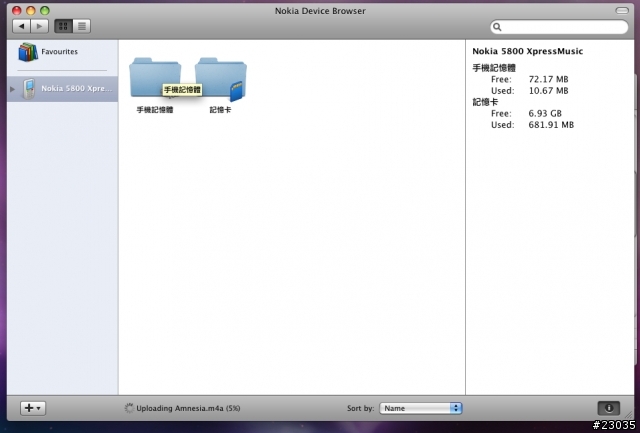The height and width of the screenshot is (433, 640).
Task: Click the toolbar hide pill button in the title bar
Action: (622, 11)
